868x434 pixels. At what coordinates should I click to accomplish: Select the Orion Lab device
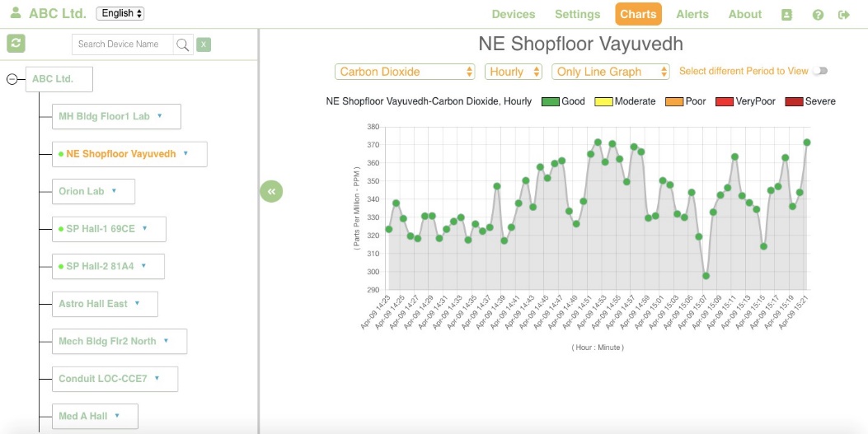coord(93,191)
